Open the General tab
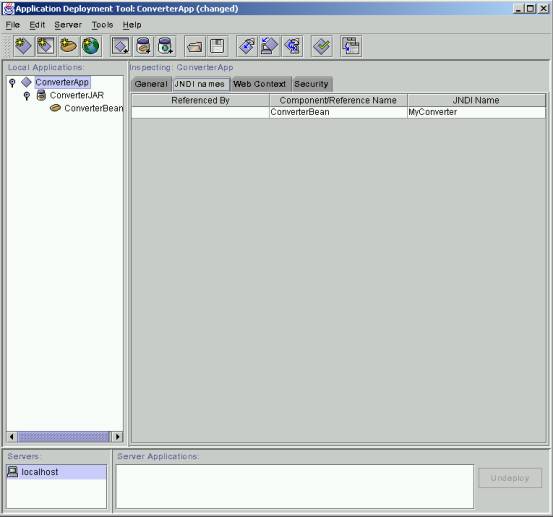The width and height of the screenshot is (553, 517). pyautogui.click(x=151, y=84)
